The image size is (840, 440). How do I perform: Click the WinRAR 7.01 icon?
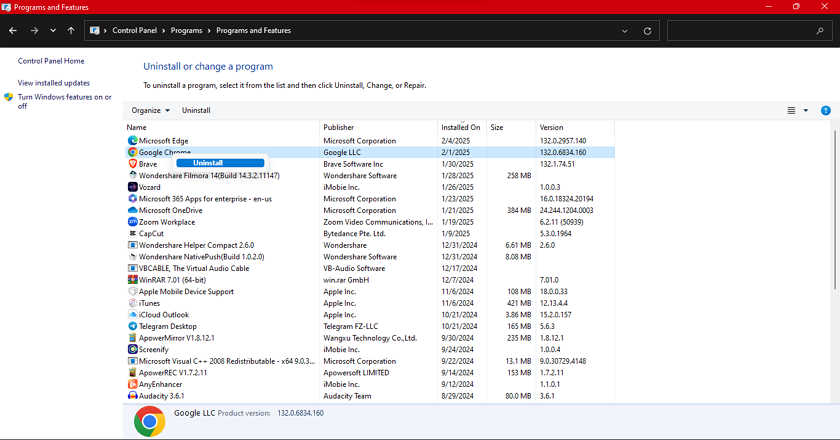pos(132,280)
